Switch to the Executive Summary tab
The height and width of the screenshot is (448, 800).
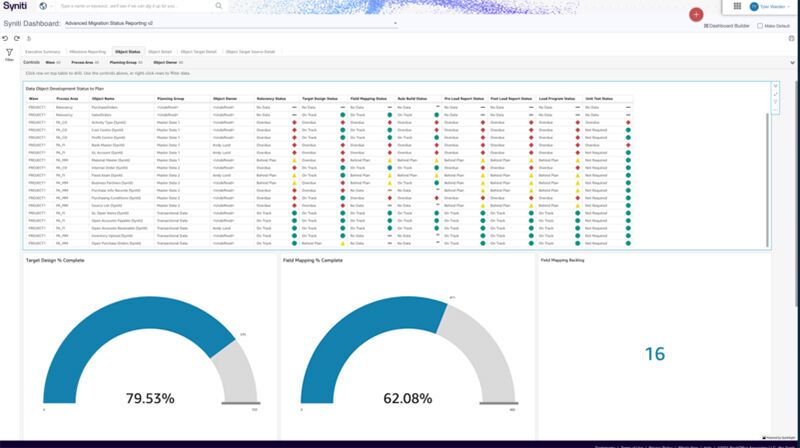[43, 51]
